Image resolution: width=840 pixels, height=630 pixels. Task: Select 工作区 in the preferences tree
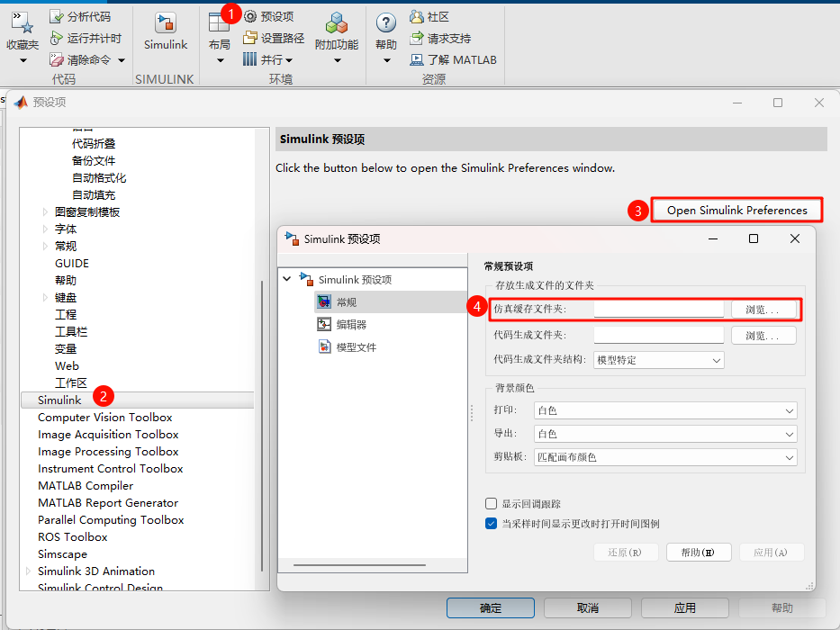(71, 383)
